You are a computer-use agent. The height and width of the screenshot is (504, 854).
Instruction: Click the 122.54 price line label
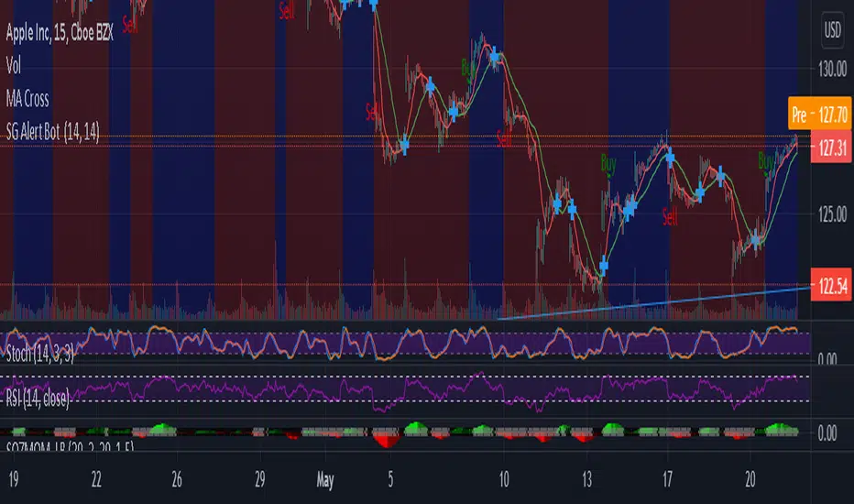[x=831, y=284]
